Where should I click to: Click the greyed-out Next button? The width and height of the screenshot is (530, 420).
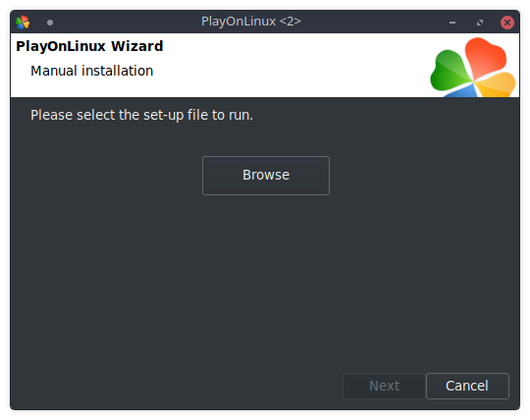tap(384, 386)
